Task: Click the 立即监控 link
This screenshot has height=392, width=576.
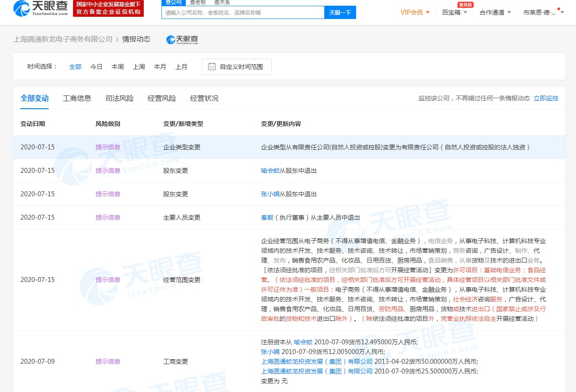Action: [546, 98]
